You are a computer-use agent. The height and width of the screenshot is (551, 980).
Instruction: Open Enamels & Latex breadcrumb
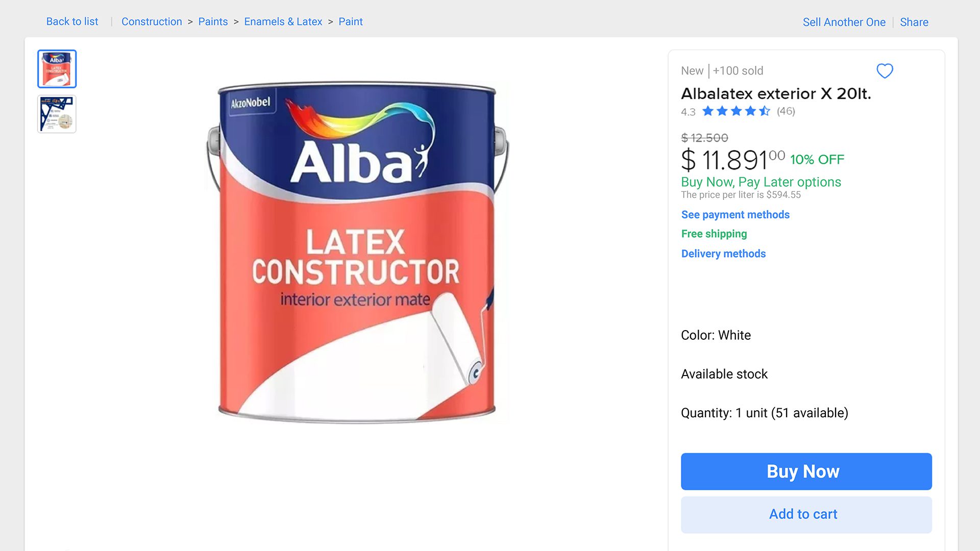[x=283, y=21]
